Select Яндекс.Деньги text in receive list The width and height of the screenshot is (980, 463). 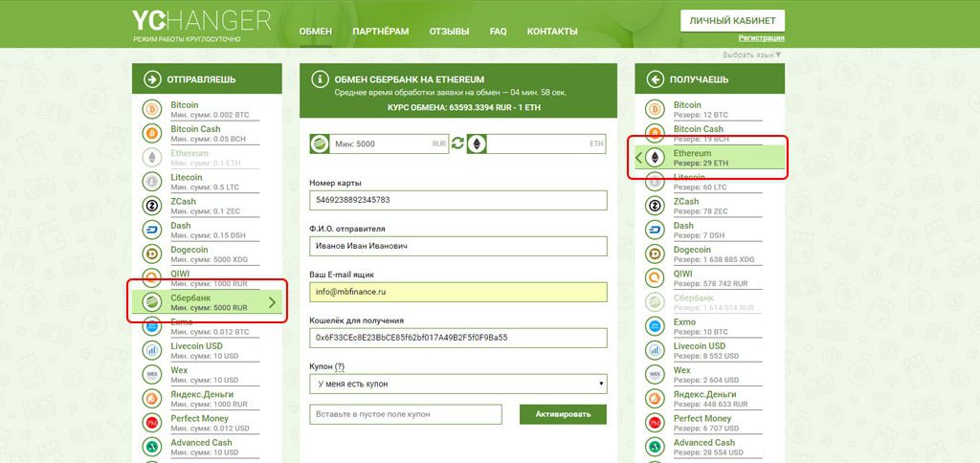tap(705, 394)
